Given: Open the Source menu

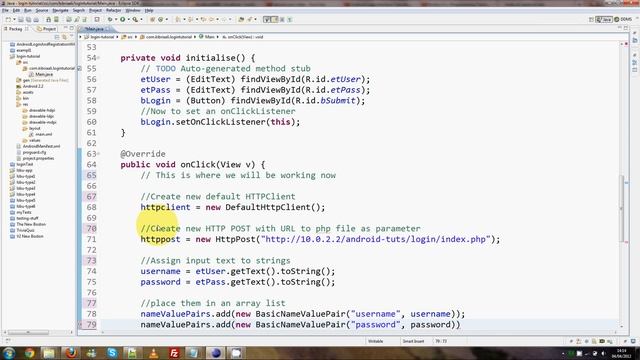Looking at the screenshot, I should point(42,10).
